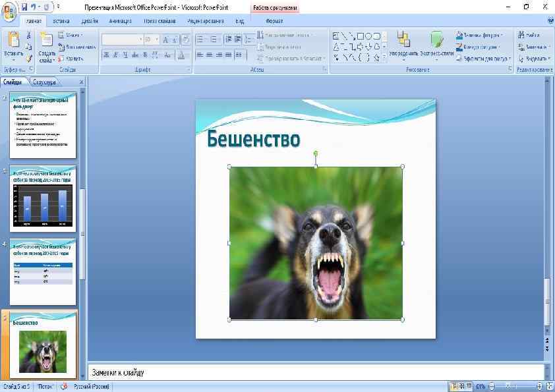The height and width of the screenshot is (392, 555).
Task: Open the Формат picture tools tab
Action: (274, 21)
